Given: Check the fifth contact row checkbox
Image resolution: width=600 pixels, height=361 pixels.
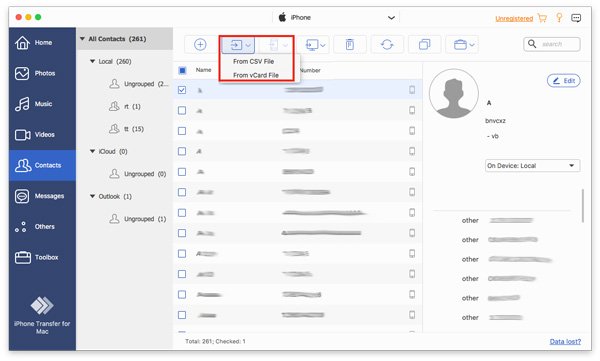Looking at the screenshot, I should 182,172.
